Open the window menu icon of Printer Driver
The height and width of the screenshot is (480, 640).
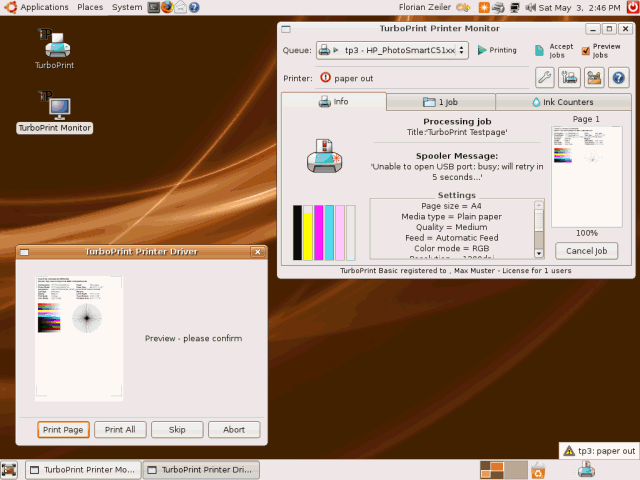coord(24,252)
